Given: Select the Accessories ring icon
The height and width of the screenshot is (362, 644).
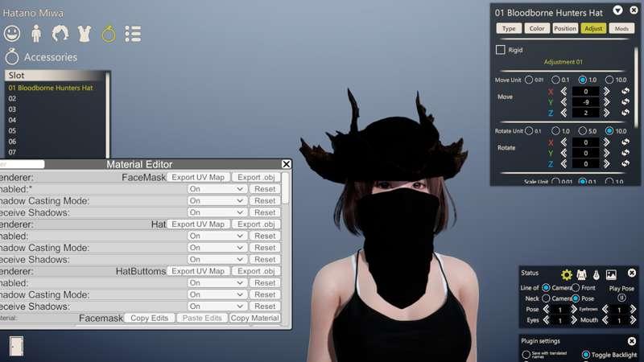Looking at the screenshot, I should [x=109, y=33].
